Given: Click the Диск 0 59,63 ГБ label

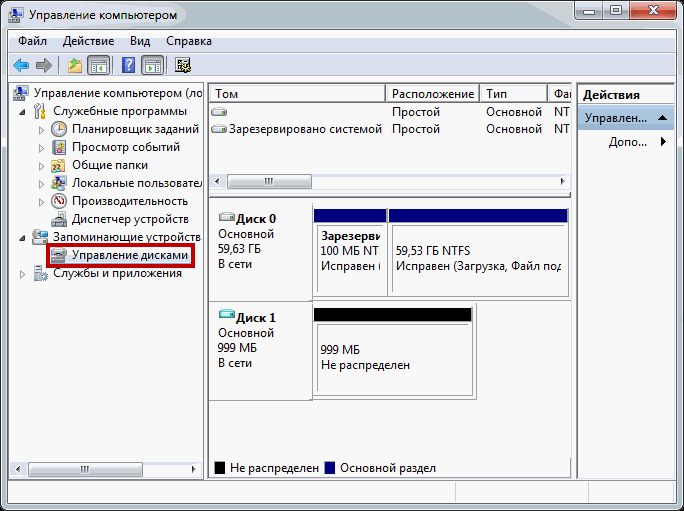Looking at the screenshot, I should (x=239, y=249).
